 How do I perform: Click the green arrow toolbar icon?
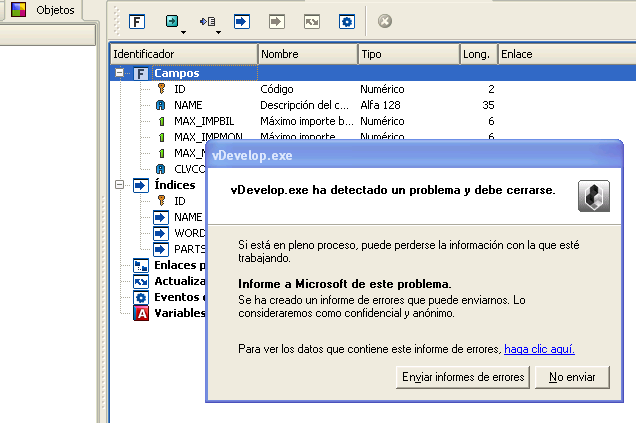coord(172,21)
